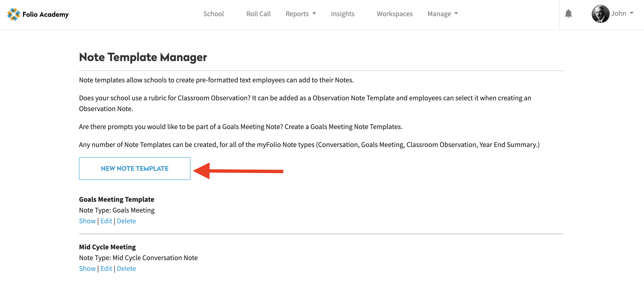The height and width of the screenshot is (281, 644).
Task: Show the Mid Cycle Meeting template
Action: (x=87, y=268)
